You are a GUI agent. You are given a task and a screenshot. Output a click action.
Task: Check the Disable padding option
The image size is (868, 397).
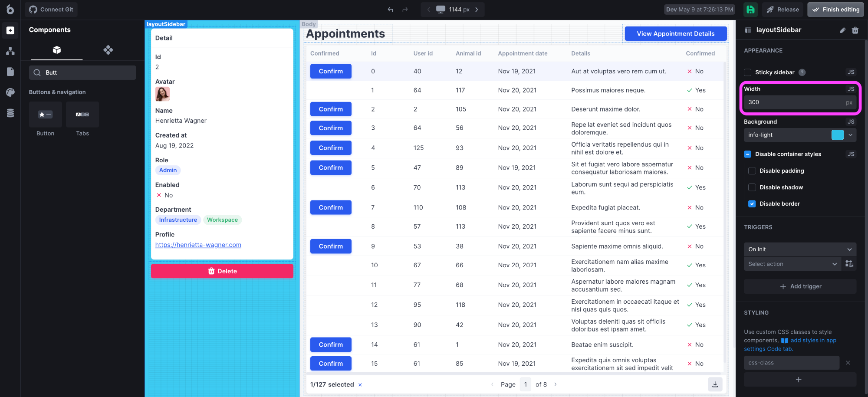(752, 171)
